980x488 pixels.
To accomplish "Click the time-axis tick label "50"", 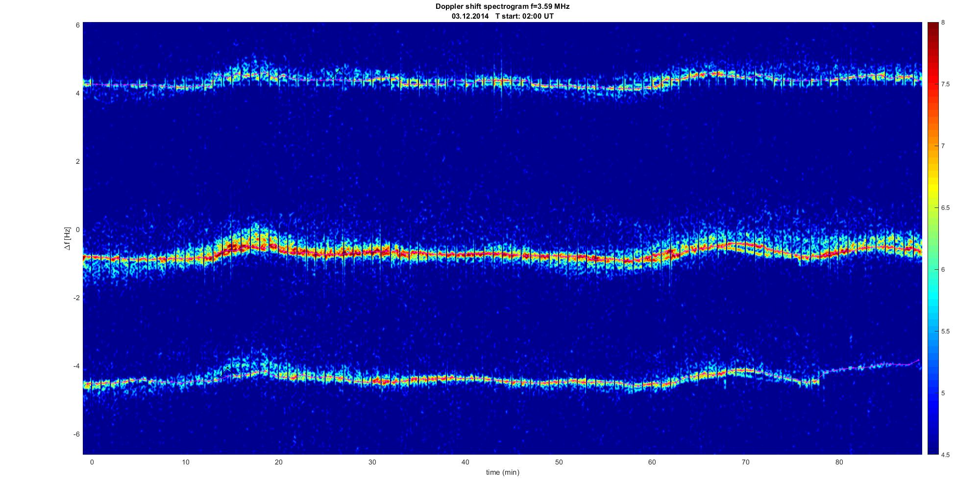I will (x=559, y=462).
